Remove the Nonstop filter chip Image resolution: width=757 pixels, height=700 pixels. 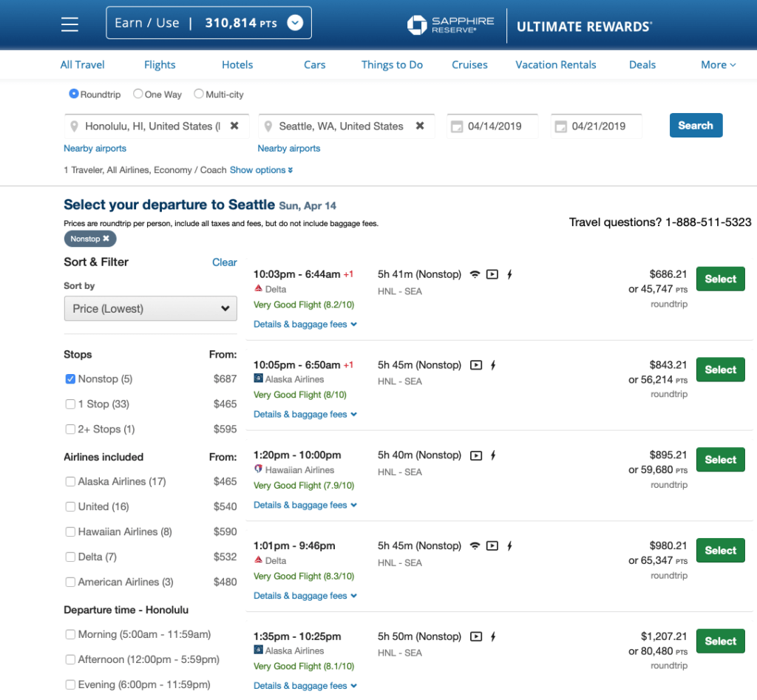click(106, 239)
